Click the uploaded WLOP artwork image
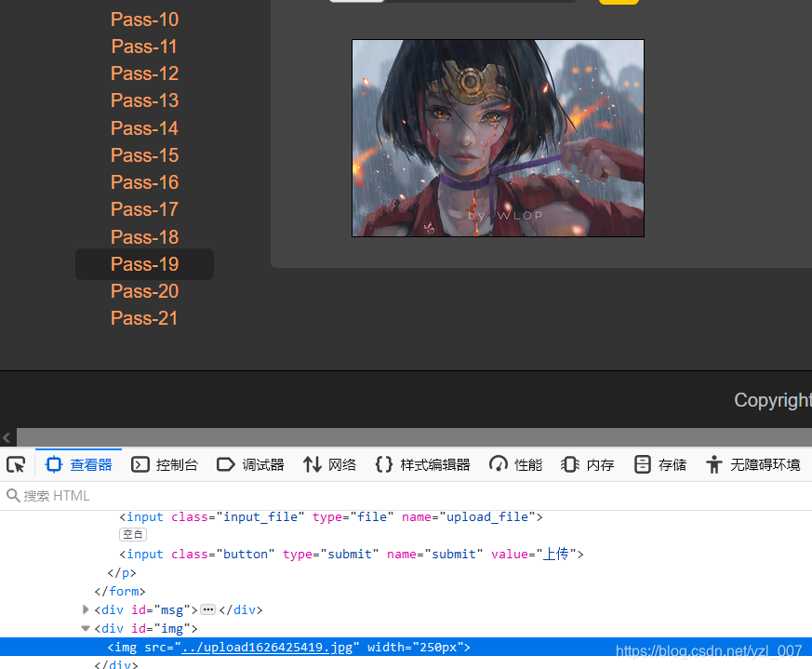The height and width of the screenshot is (669, 812). click(499, 138)
